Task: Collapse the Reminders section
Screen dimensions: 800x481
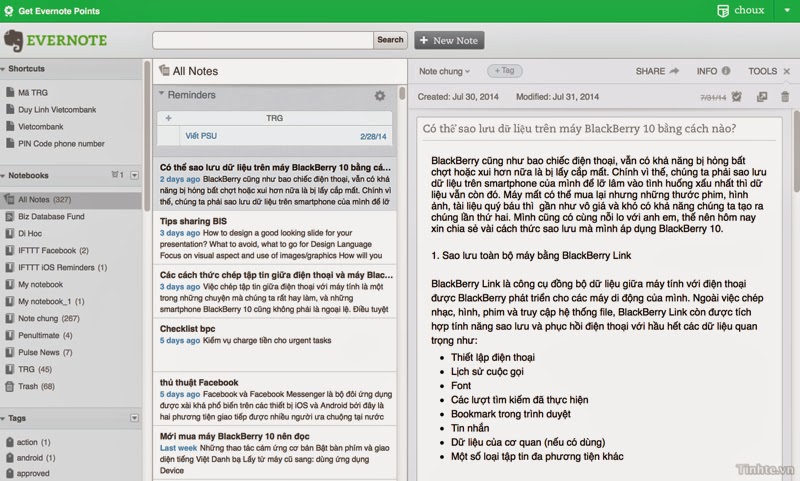Action: pos(161,94)
